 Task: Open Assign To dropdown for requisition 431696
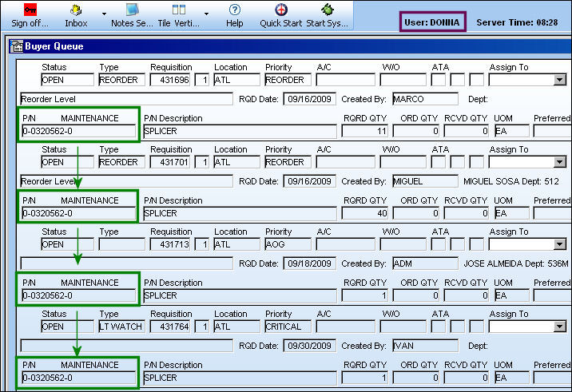(560, 80)
